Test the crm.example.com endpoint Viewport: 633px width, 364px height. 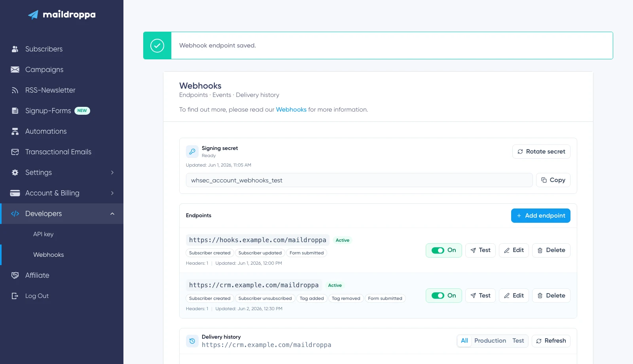coord(480,296)
